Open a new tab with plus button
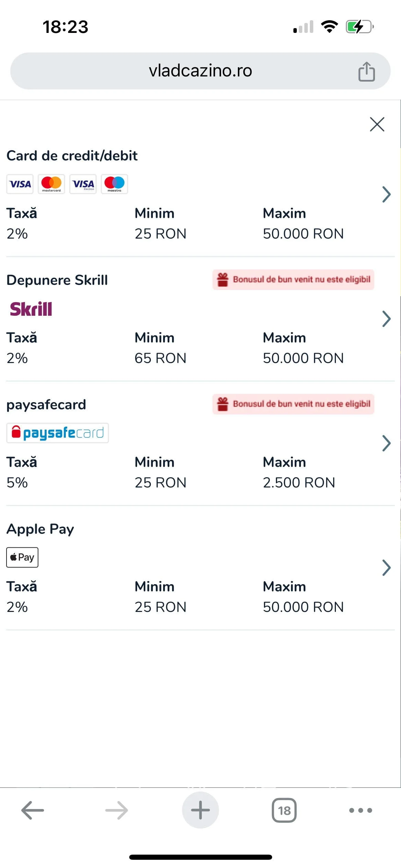The image size is (401, 868). click(200, 810)
